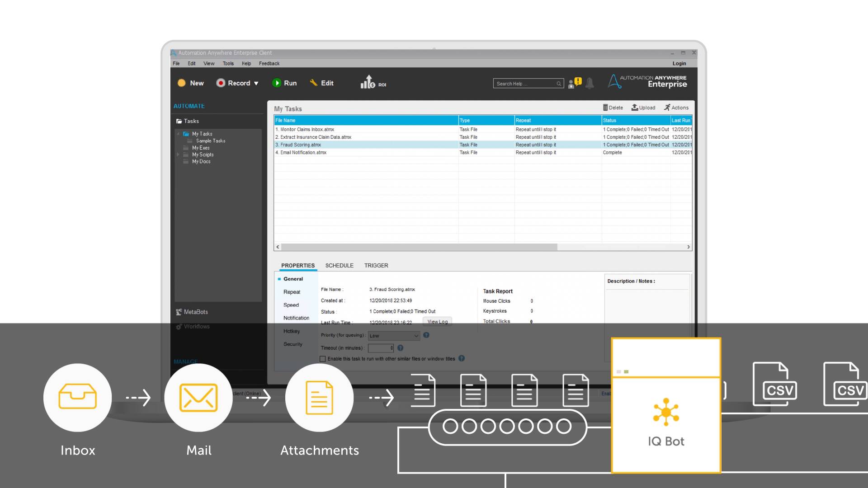
Task: Click the task list horizontal scrollbar thumb
Action: (x=419, y=247)
